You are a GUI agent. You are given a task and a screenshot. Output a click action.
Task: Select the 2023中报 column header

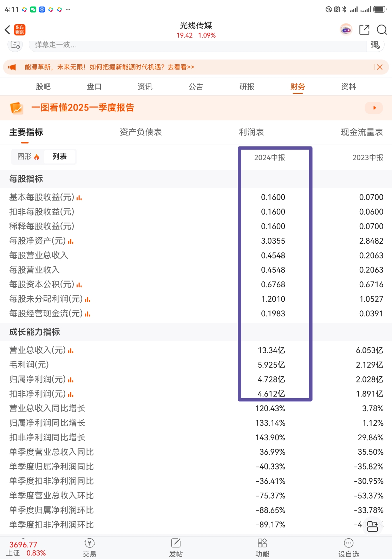(x=368, y=158)
